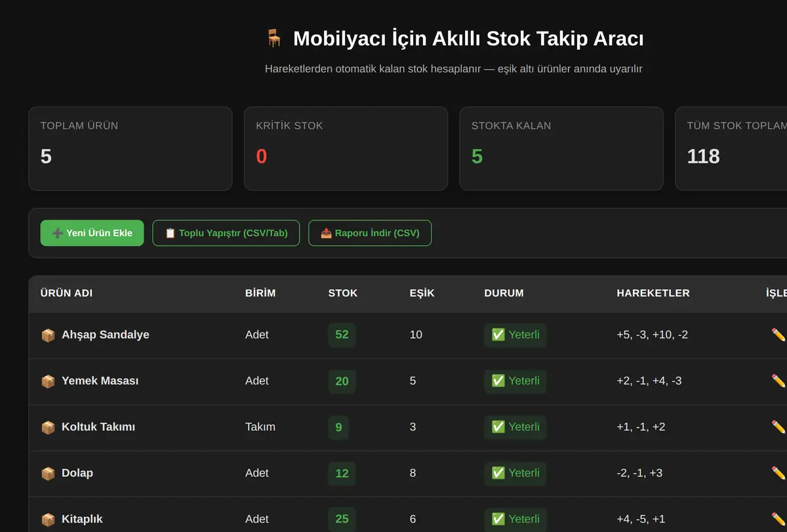Click the box icon beside Ahşap Sandalye
Screen dimensions: 787x532
(x=48, y=335)
